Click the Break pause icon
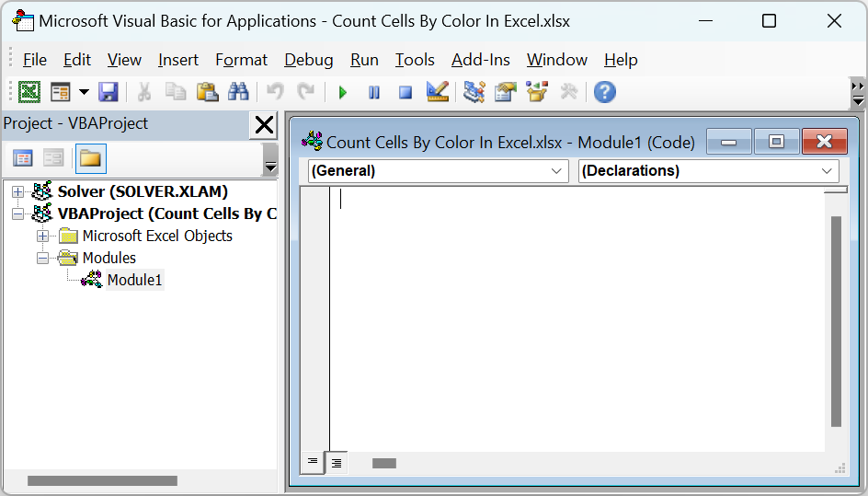 tap(374, 93)
